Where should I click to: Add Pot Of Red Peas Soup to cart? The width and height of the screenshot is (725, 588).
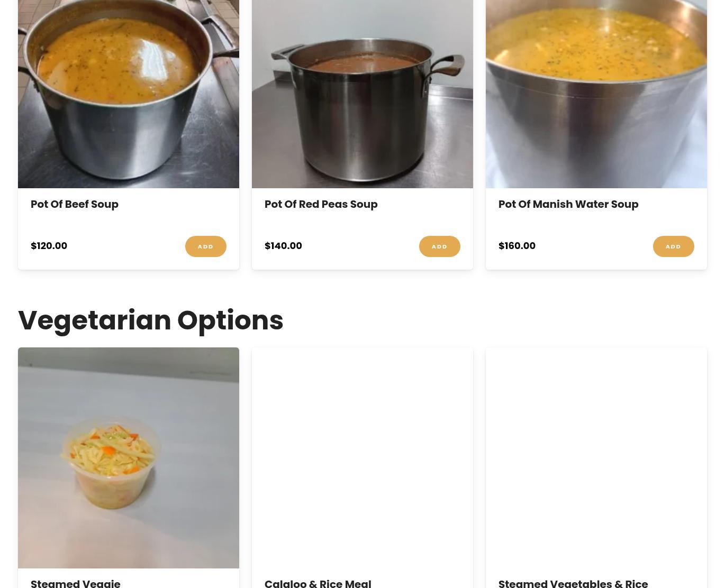pyautogui.click(x=440, y=246)
